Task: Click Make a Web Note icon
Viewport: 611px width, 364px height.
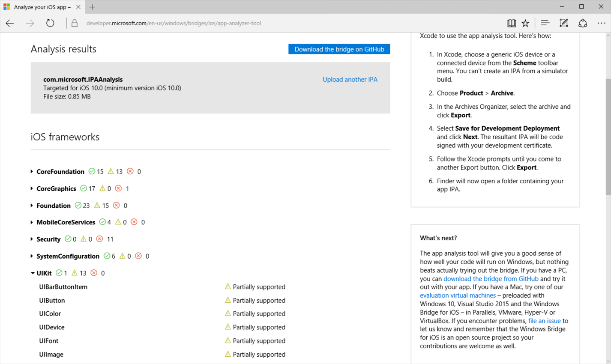Action: 563,24
